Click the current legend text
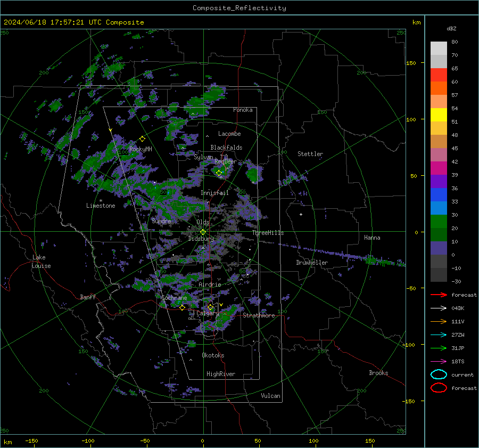Screen dimensions: 479x448 pyautogui.click(x=463, y=374)
